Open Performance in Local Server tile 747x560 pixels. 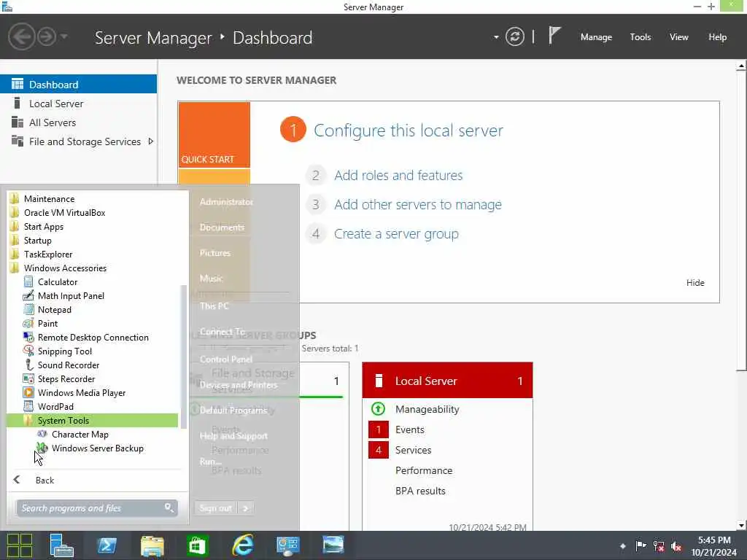pos(424,470)
